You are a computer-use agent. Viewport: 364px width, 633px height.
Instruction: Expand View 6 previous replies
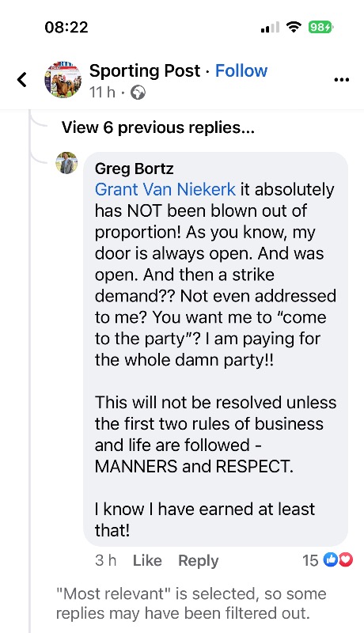tap(157, 128)
